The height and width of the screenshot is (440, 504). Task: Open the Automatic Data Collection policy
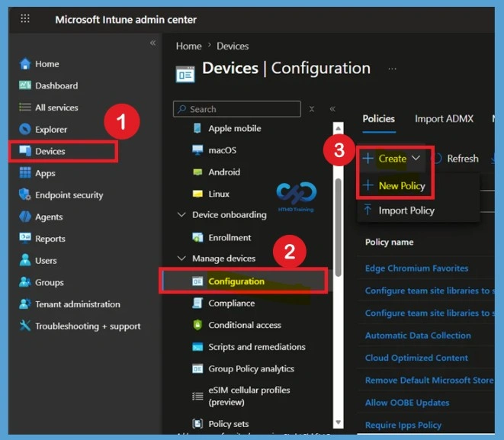click(418, 336)
